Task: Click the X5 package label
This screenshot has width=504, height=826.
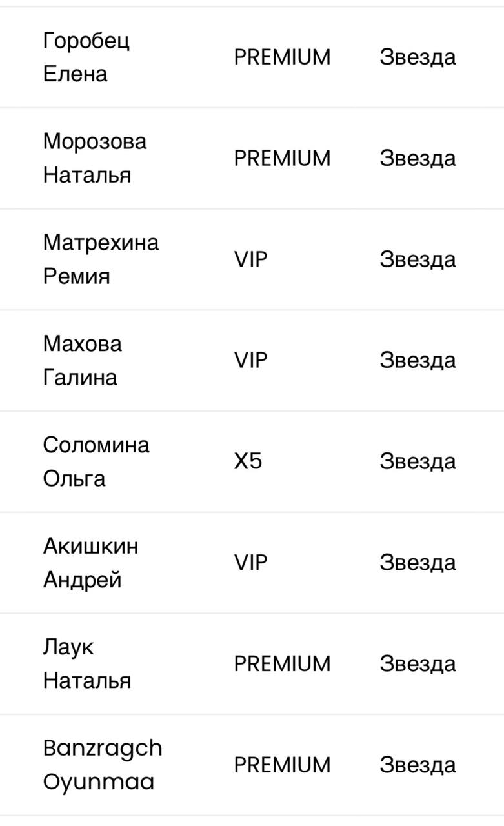Action: 248,461
